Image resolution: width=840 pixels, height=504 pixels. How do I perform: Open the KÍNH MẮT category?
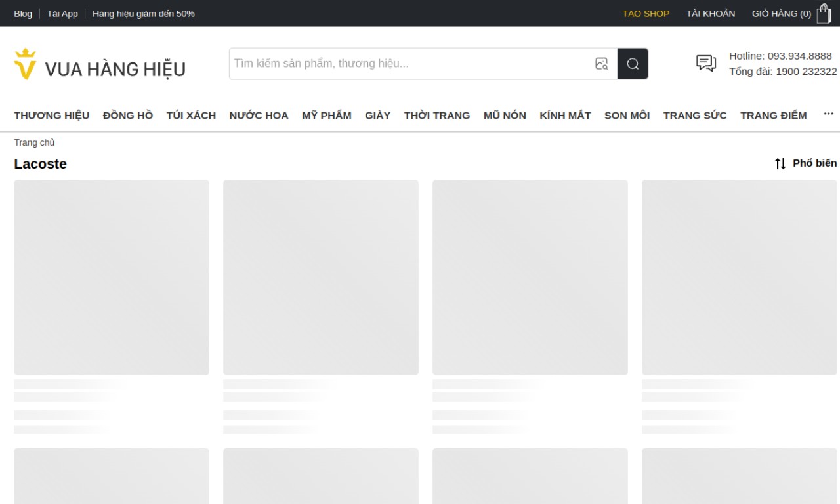click(565, 115)
